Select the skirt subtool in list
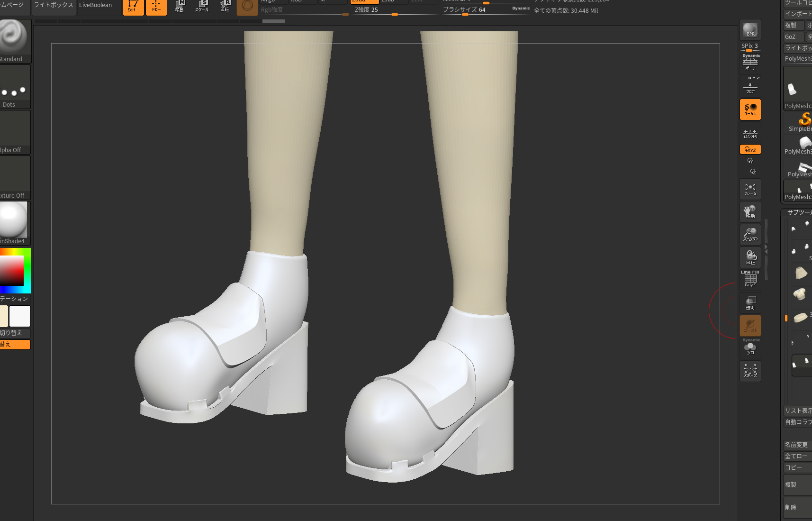Viewport: 812px width, 521px height. coord(801,273)
